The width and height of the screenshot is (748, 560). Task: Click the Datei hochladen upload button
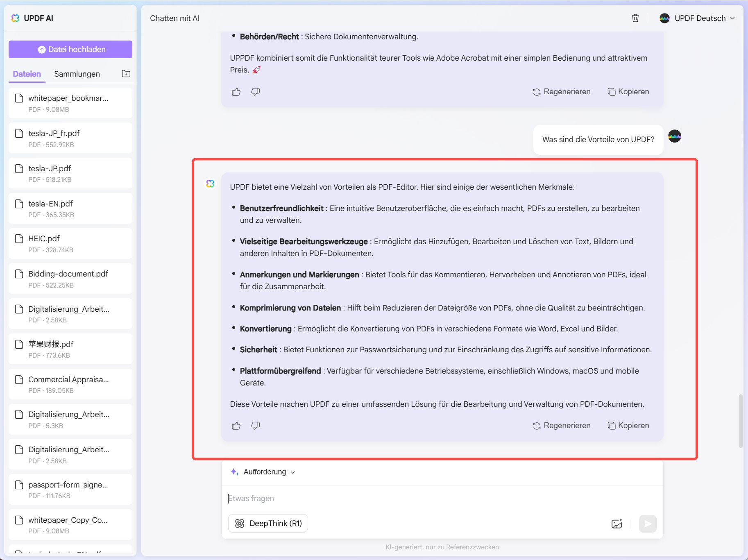tap(70, 49)
